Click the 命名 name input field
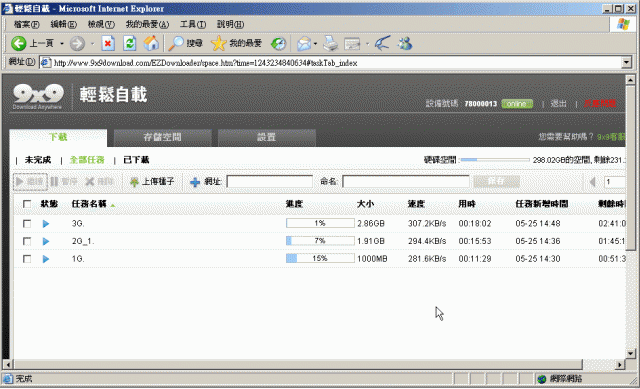This screenshot has height=389, width=640. click(406, 182)
